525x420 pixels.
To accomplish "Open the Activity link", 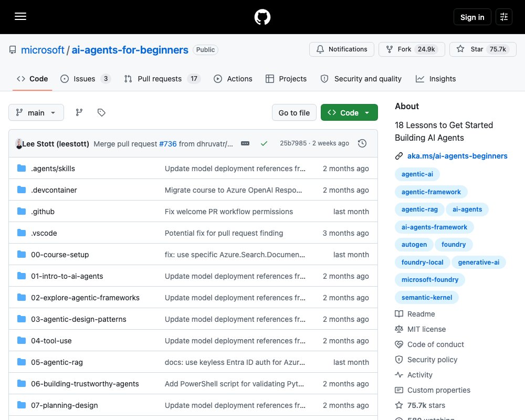I will (x=414, y=375).
